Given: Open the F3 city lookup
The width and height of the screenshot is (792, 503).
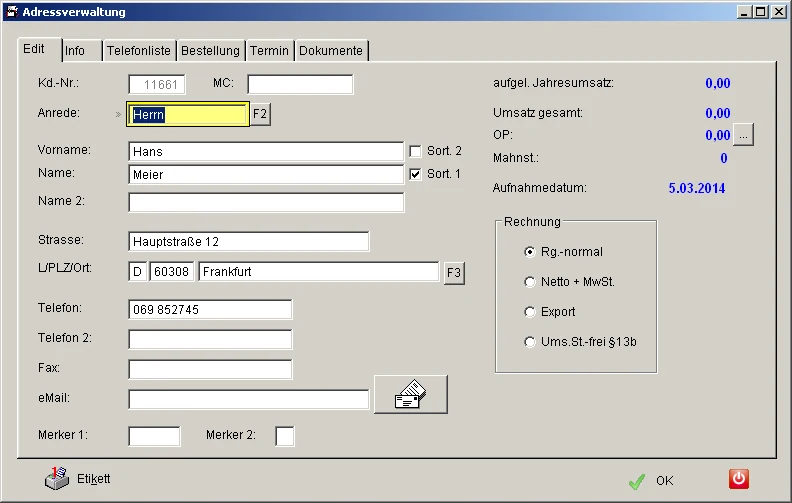Looking at the screenshot, I should [x=454, y=273].
